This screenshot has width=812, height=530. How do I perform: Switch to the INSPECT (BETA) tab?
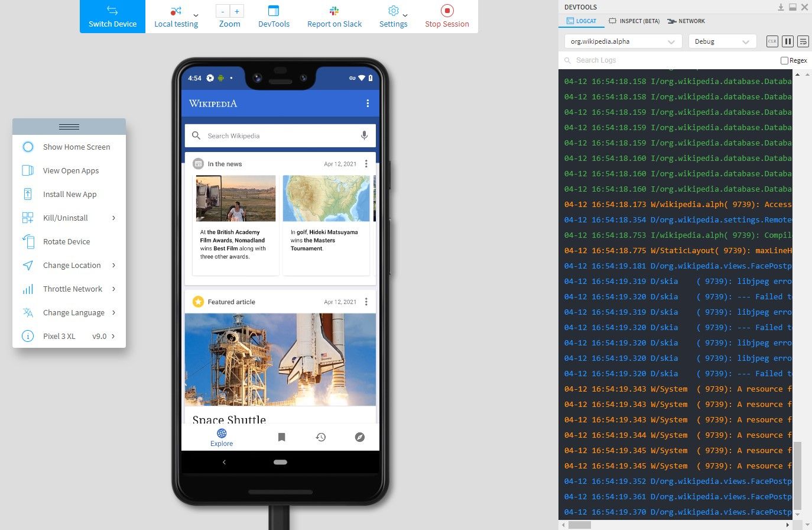click(x=634, y=21)
